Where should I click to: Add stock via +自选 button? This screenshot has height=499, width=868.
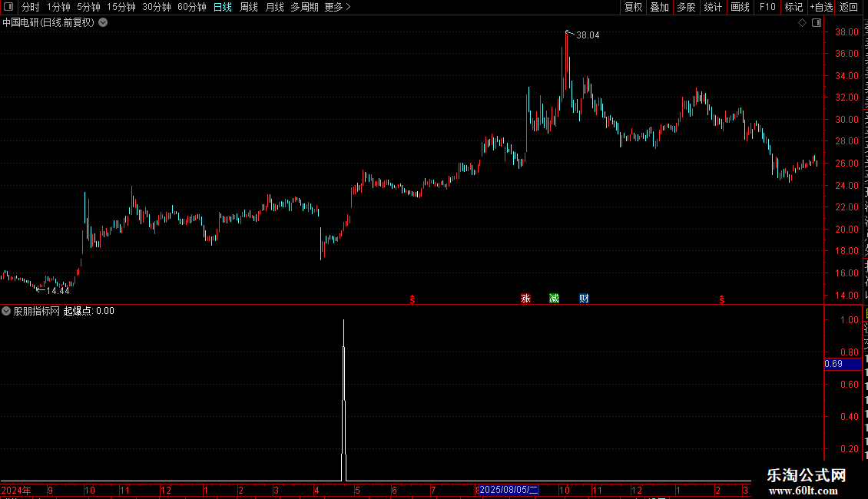[x=821, y=7]
